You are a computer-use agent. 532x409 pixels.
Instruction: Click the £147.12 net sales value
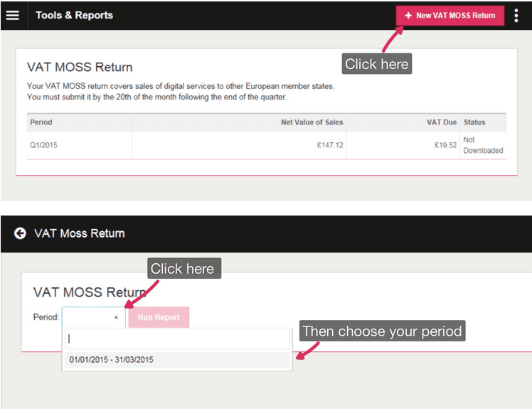(330, 146)
